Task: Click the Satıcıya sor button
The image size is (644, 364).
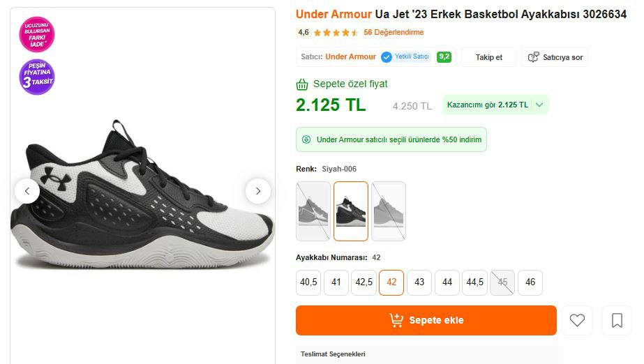Action: [x=555, y=57]
